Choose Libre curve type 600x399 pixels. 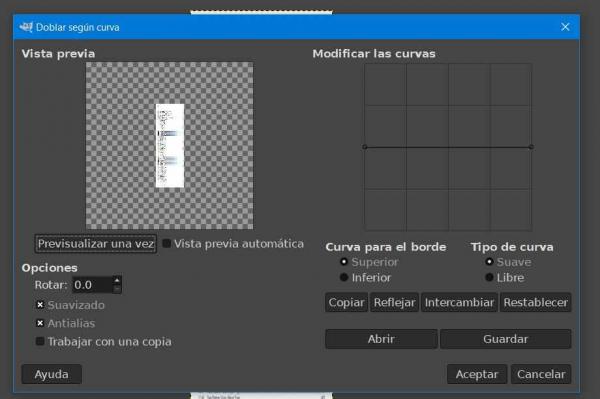(x=489, y=277)
